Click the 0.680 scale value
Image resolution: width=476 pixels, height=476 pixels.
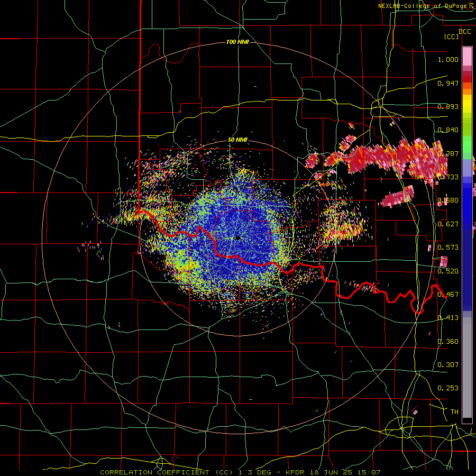(x=448, y=200)
